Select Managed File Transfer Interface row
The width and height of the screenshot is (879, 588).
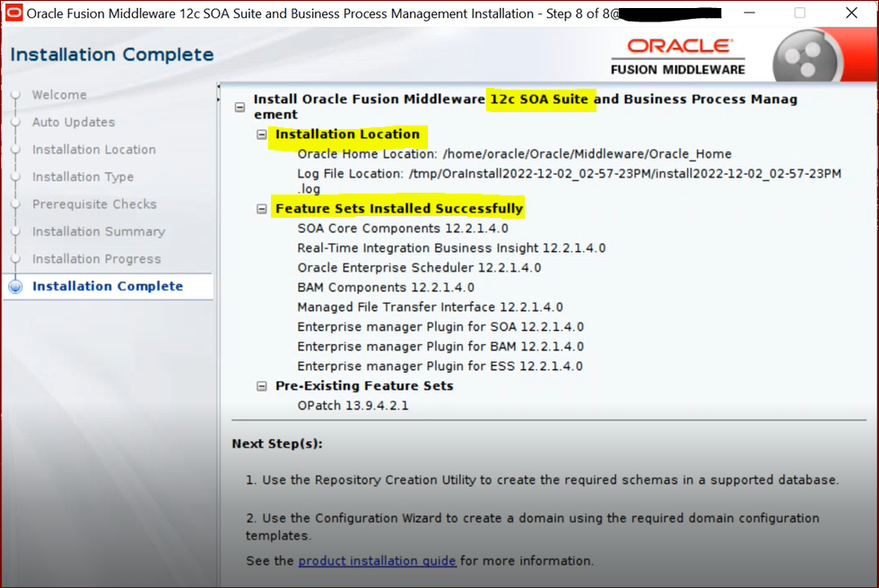[x=430, y=307]
